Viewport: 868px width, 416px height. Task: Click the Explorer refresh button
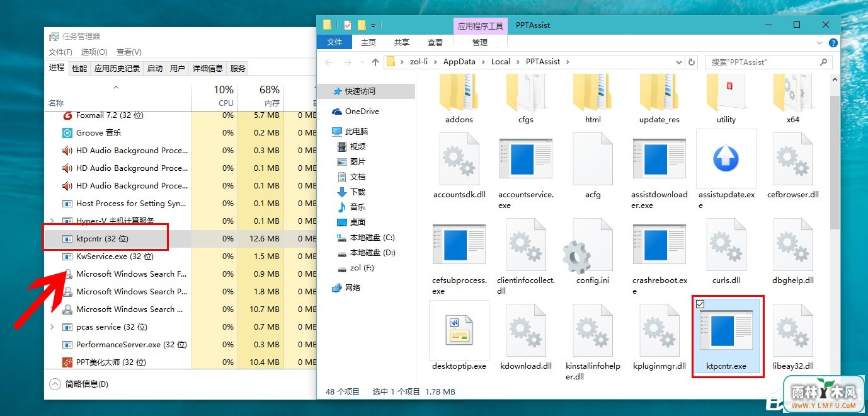pyautogui.click(x=692, y=62)
